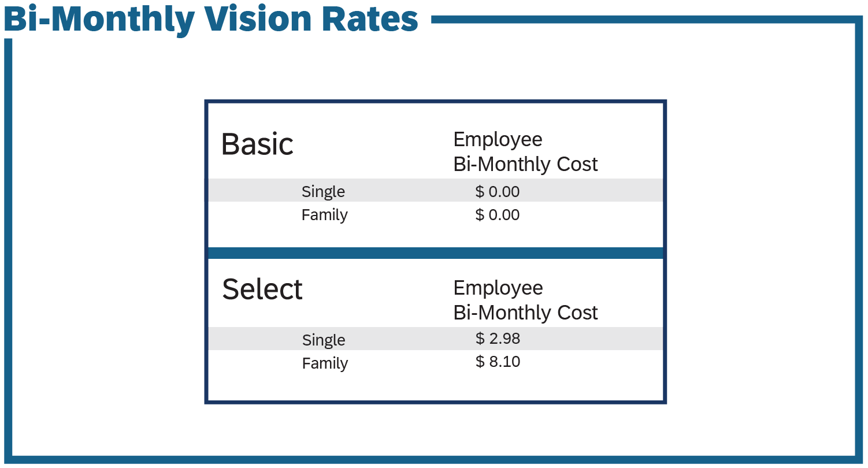Click the blue divider bar between plans

tap(435, 253)
